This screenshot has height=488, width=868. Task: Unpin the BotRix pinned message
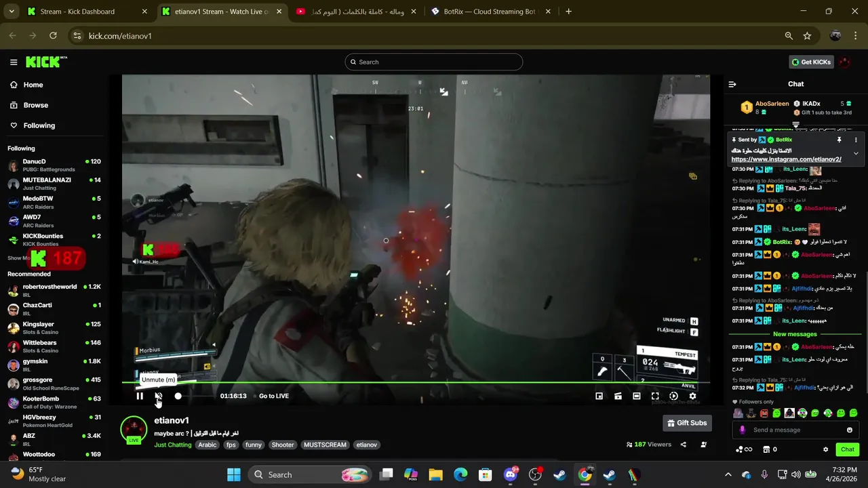pos(839,140)
